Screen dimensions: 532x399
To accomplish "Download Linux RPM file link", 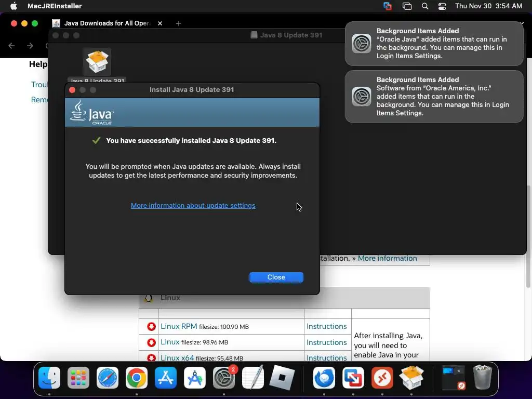I will (x=179, y=326).
